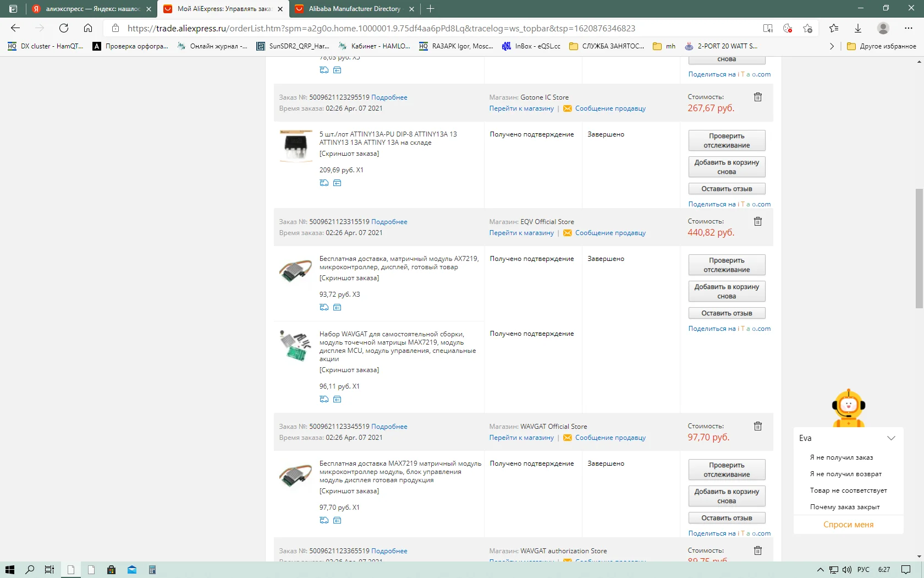
Task: Show more bookmarks via overflow chevron
Action: (x=832, y=46)
